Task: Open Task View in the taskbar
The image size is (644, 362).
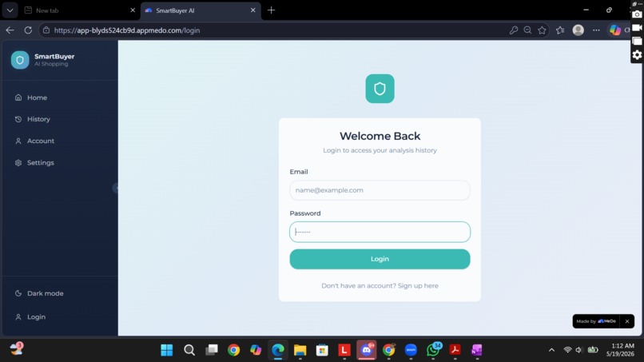Action: click(x=212, y=350)
